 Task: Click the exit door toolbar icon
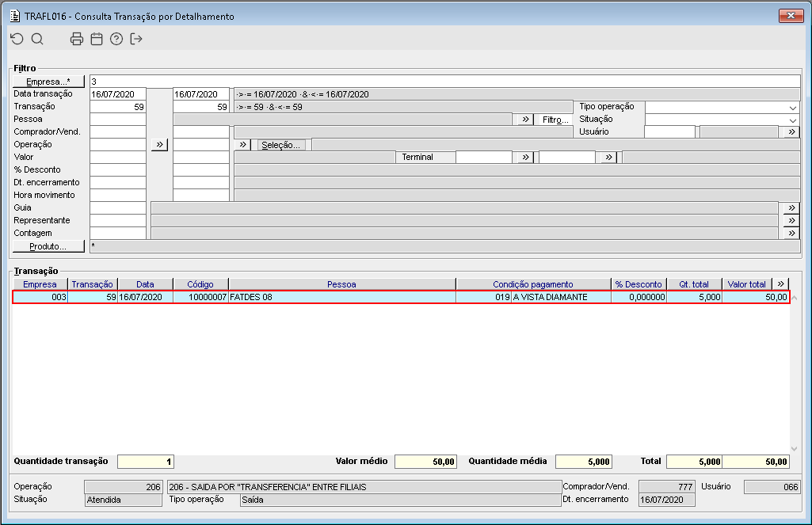pos(136,39)
